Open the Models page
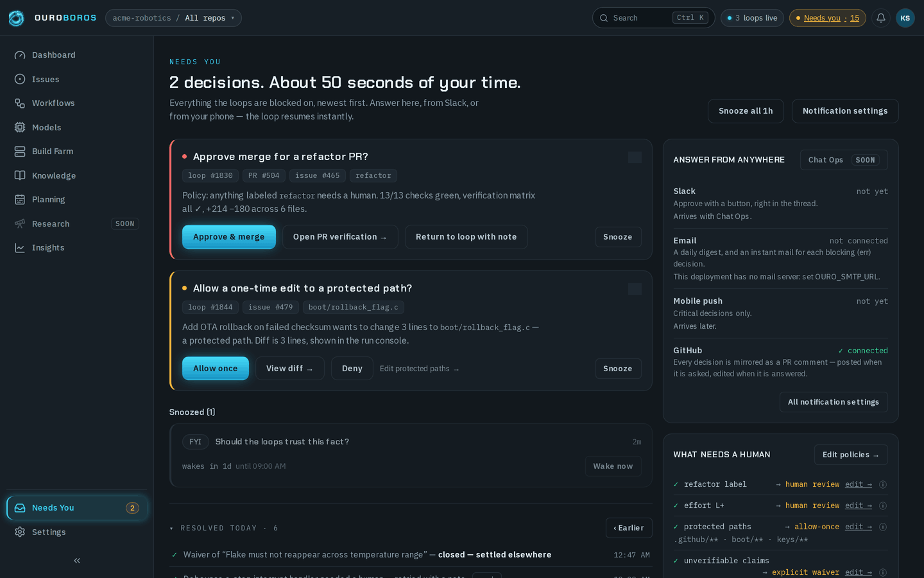The height and width of the screenshot is (578, 924). [77, 127]
